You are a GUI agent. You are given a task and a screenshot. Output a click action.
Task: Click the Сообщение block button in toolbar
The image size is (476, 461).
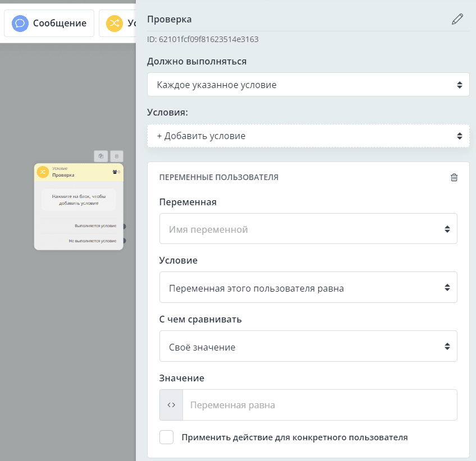click(x=49, y=23)
